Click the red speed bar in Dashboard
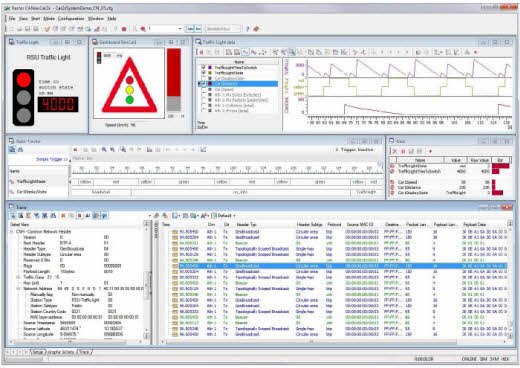 click(174, 72)
